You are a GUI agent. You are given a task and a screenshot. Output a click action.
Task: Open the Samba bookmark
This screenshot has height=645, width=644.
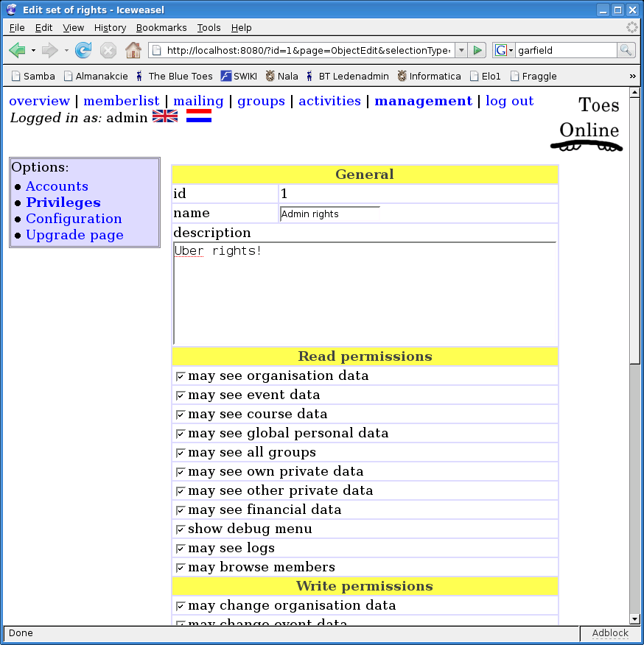click(33, 76)
